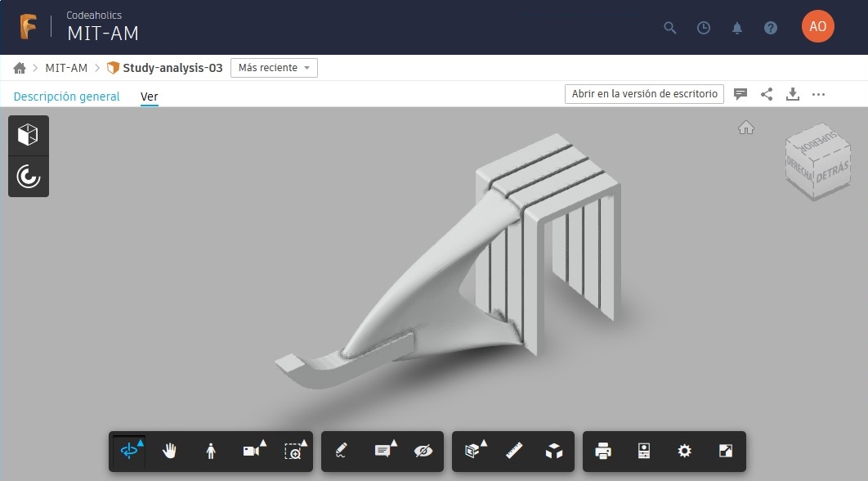This screenshot has height=481, width=868.
Task: Open the 'Más reciente' version dropdown
Action: 274,68
